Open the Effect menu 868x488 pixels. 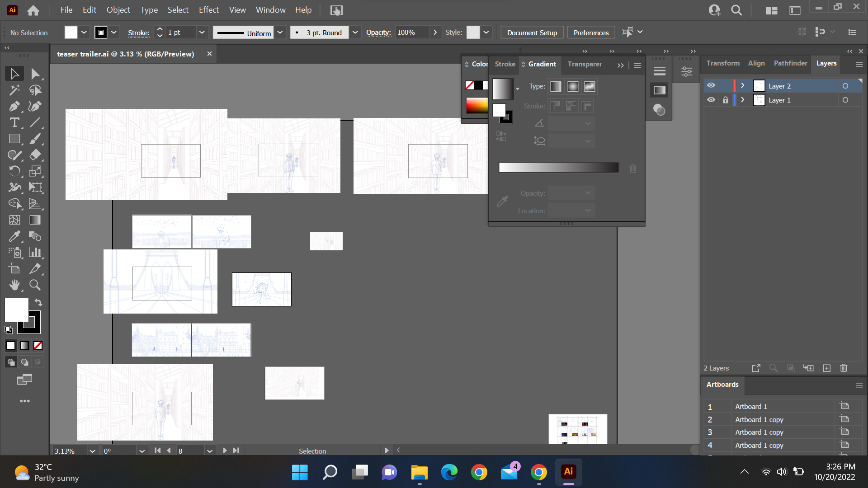point(208,10)
